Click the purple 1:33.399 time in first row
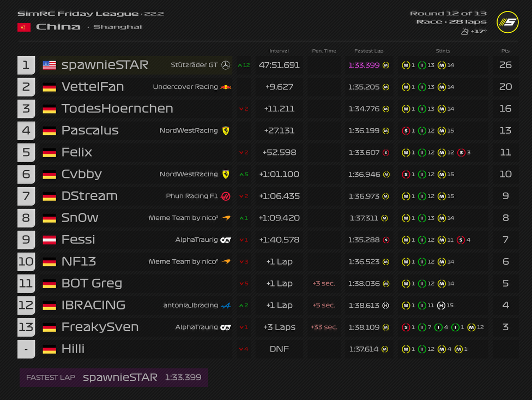 click(365, 65)
